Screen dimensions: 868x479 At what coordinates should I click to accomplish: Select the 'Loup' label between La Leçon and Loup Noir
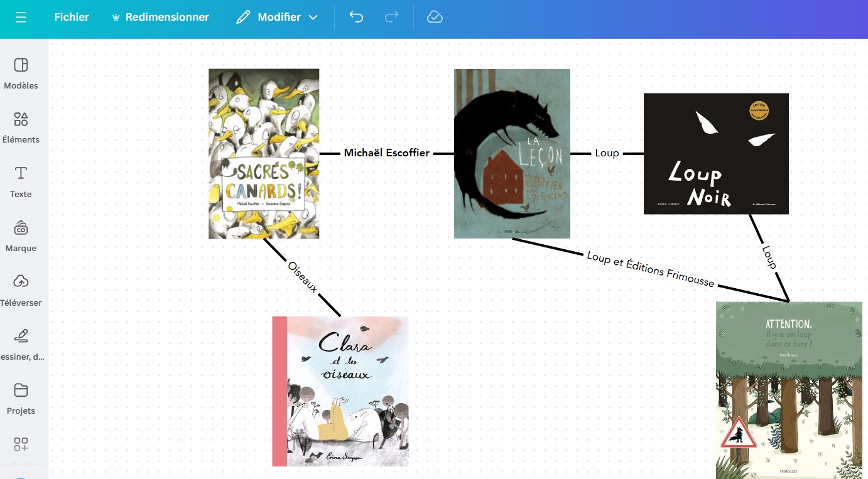(x=607, y=153)
